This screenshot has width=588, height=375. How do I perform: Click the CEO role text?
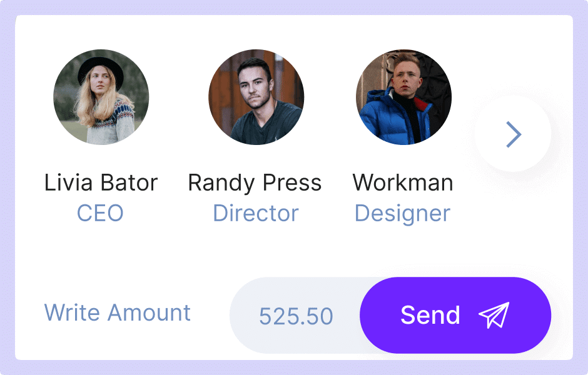[100, 213]
